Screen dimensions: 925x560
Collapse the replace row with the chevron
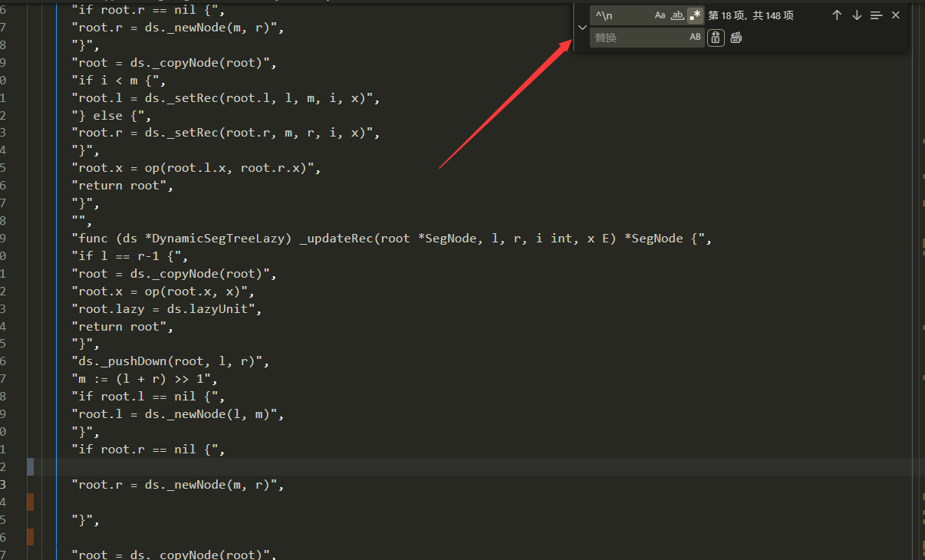(582, 28)
